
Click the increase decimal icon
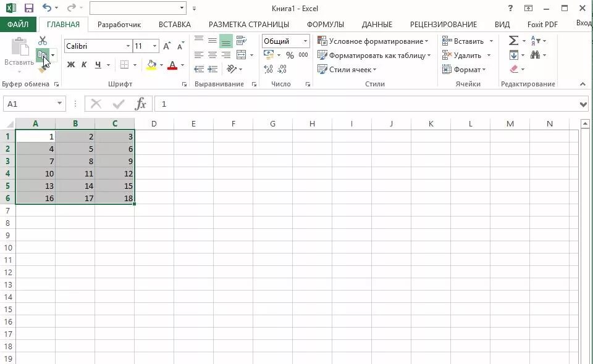click(269, 69)
